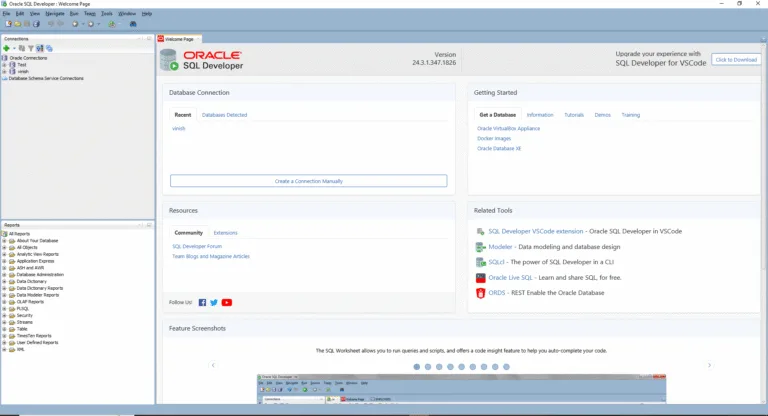This screenshot has width=768, height=416.
Task: Select the Oracle Connections root node
Action: (x=28, y=58)
